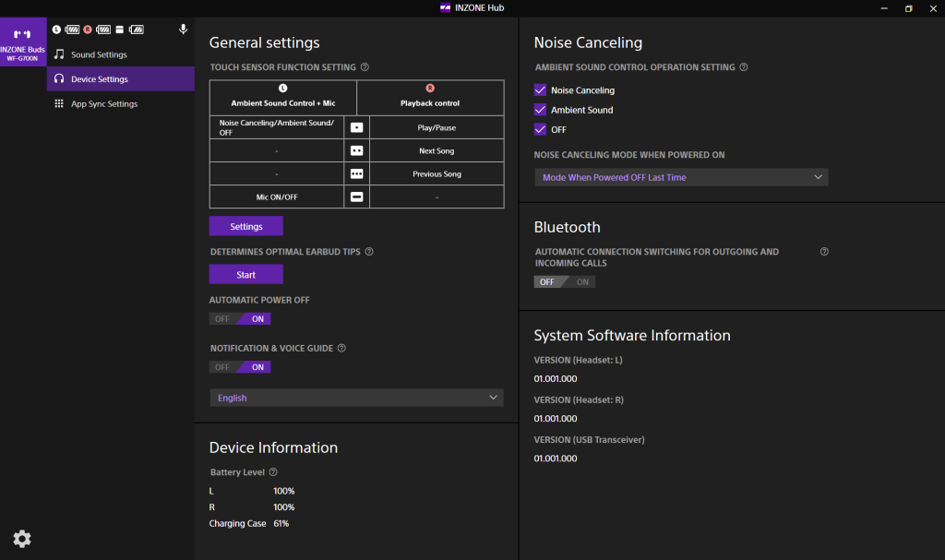Viewport: 945px width, 560px height.
Task: Open app settings with the gear icon
Action: pos(22,538)
